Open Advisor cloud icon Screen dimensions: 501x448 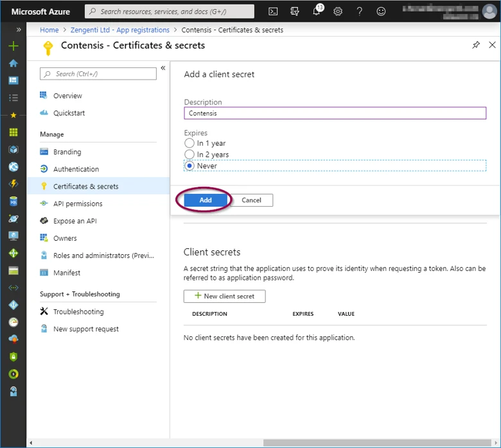13,340
